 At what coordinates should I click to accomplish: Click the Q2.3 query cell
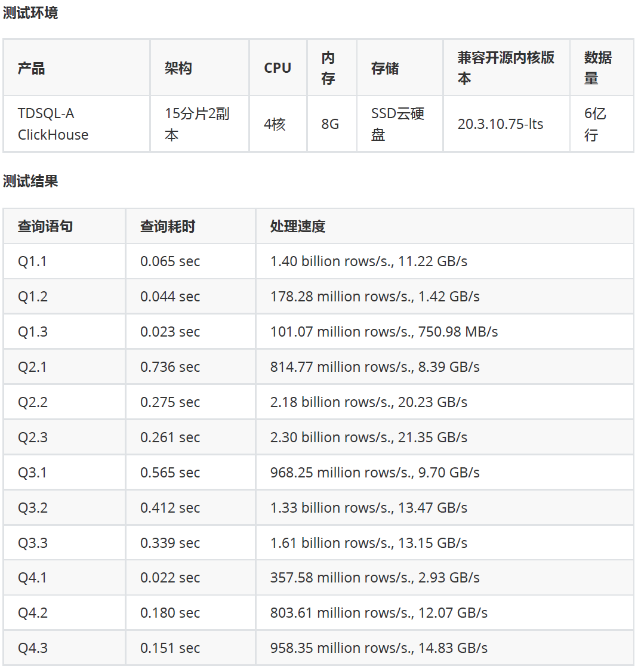64,437
